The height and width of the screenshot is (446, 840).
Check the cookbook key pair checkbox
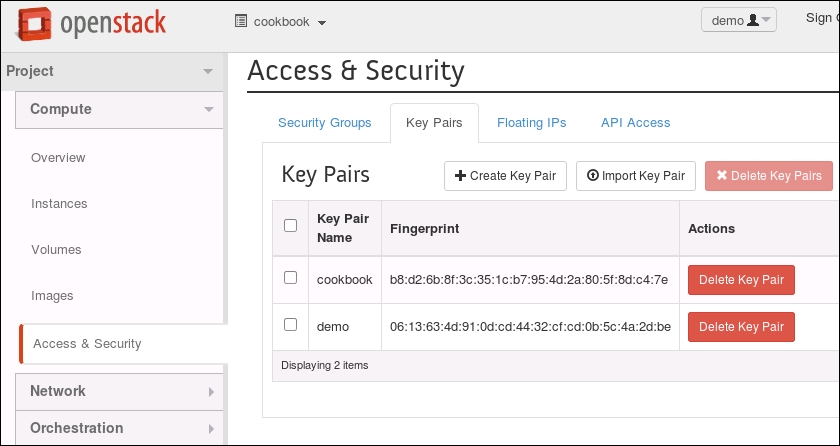coord(291,278)
